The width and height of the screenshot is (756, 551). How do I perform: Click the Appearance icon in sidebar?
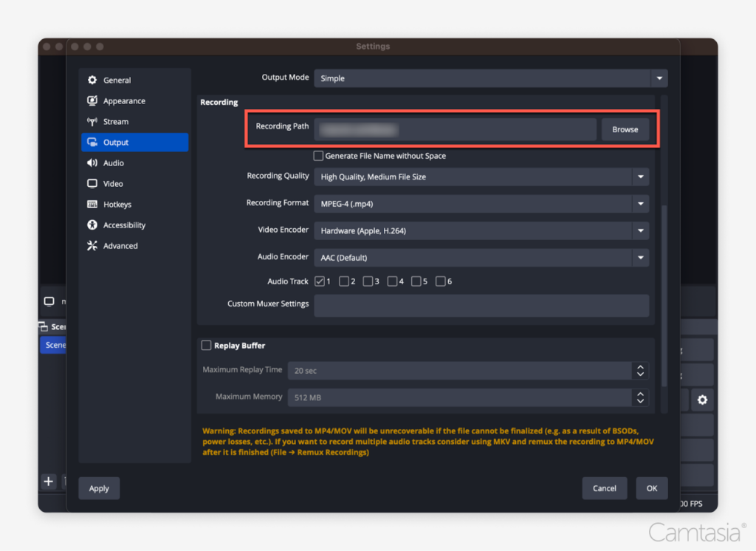[92, 100]
